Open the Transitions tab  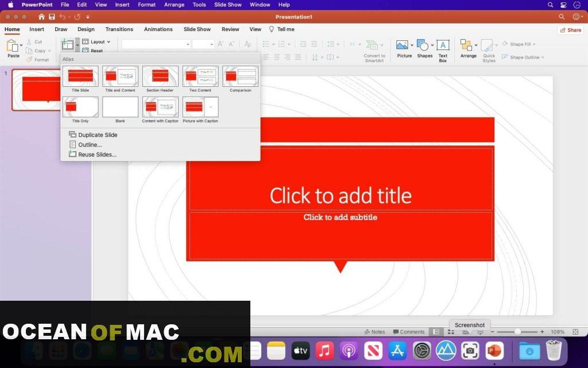coord(119,29)
